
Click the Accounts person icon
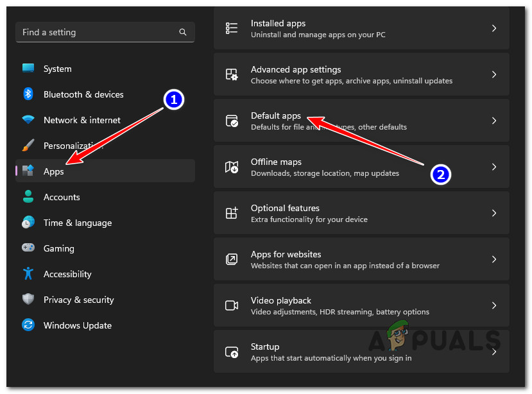(x=28, y=196)
